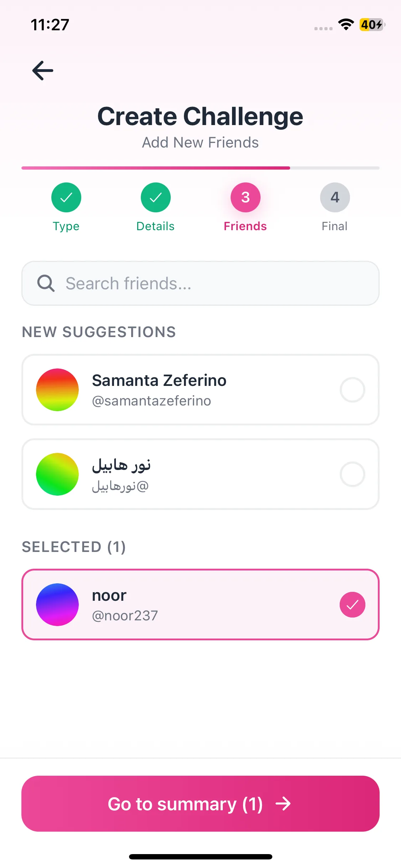Tap the Friends step 3 circle
Image resolution: width=401 pixels, height=868 pixels.
[x=246, y=197]
